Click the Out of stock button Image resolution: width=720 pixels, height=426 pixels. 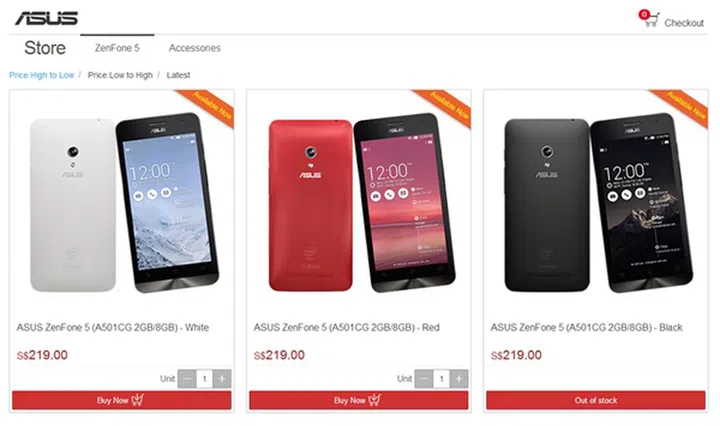[596, 400]
